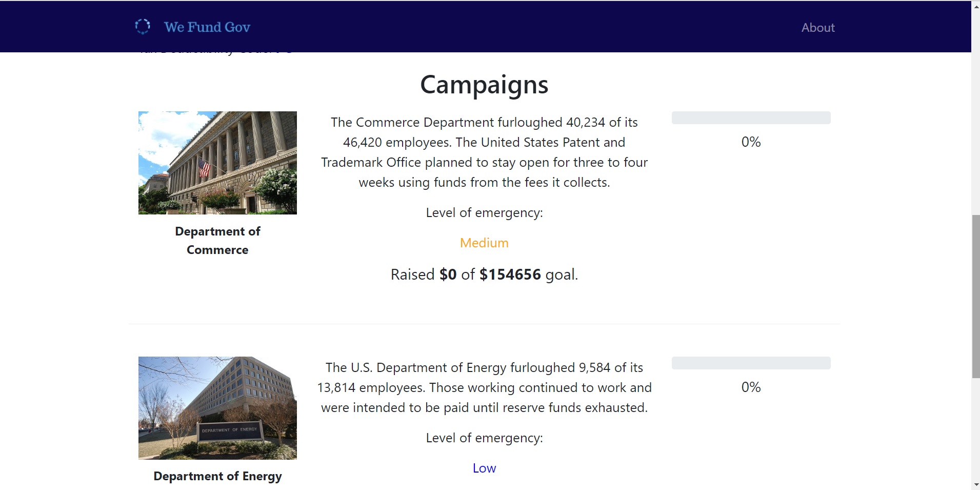The height and width of the screenshot is (490, 980).
Task: Click the Energy 0% progress text
Action: pyautogui.click(x=751, y=387)
